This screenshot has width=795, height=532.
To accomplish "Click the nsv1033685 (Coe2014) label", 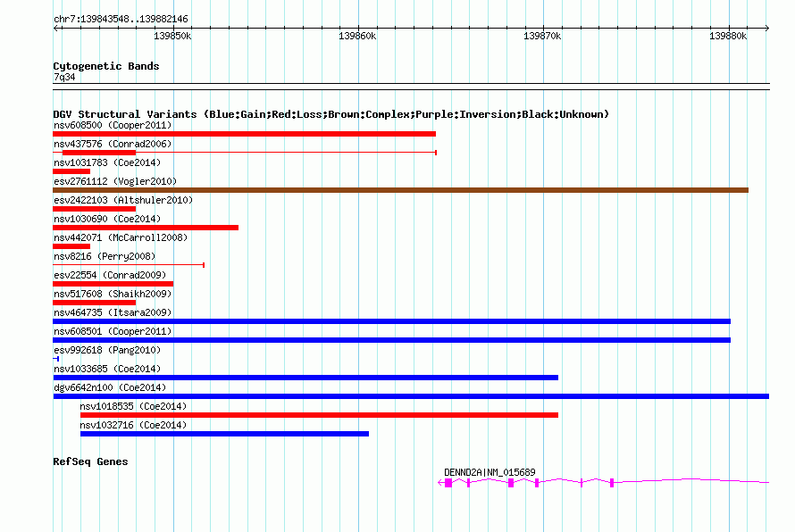I will point(107,369).
